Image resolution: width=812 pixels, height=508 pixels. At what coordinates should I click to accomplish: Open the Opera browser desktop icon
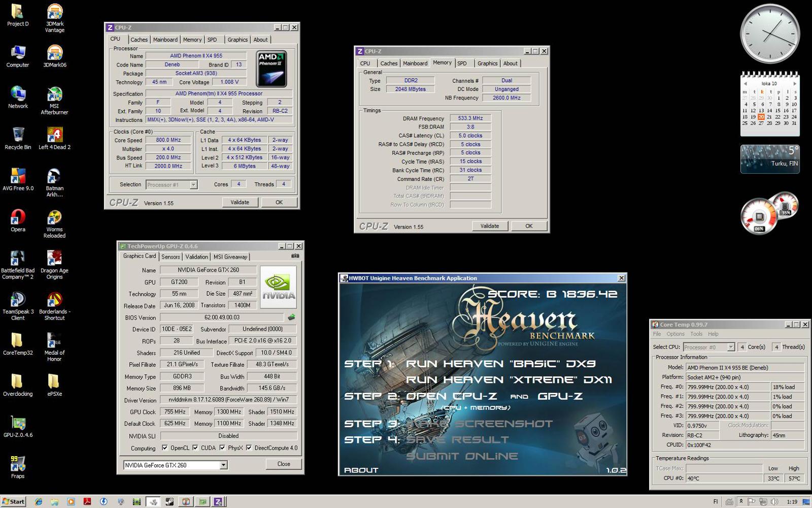(x=18, y=220)
